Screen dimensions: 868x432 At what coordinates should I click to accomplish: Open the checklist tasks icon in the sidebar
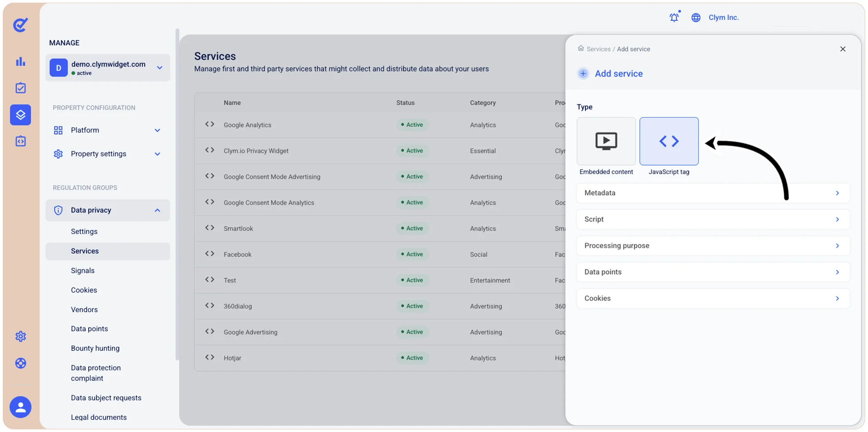(x=20, y=88)
